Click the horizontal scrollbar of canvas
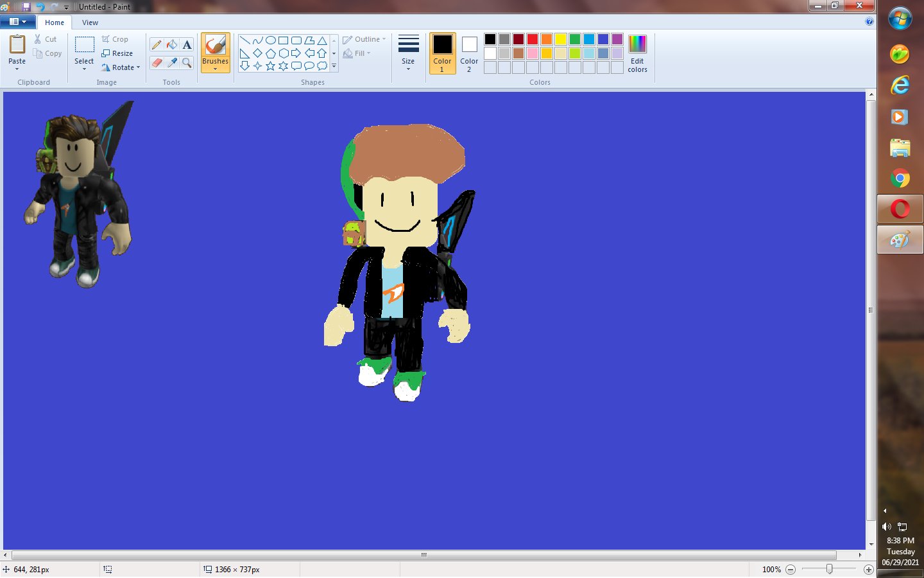The width and height of the screenshot is (924, 578). (x=424, y=555)
